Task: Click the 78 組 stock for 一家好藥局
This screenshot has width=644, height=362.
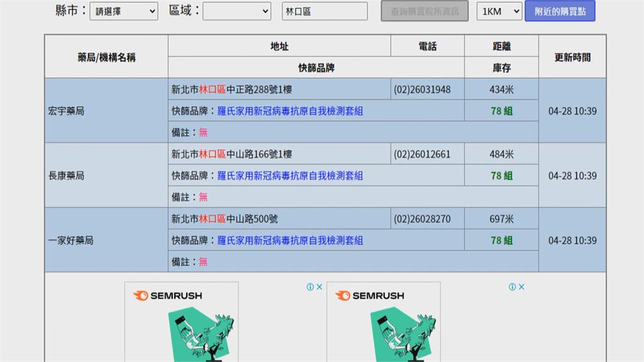Action: tap(501, 241)
